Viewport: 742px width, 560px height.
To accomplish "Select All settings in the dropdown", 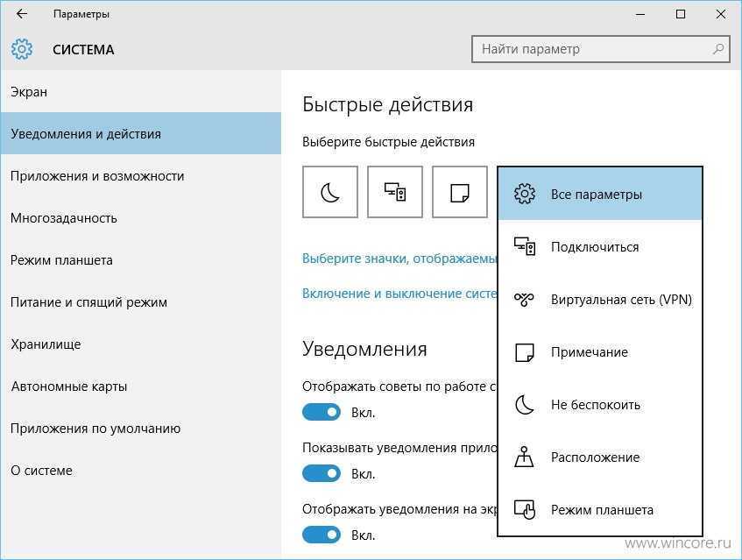I will 599,195.
